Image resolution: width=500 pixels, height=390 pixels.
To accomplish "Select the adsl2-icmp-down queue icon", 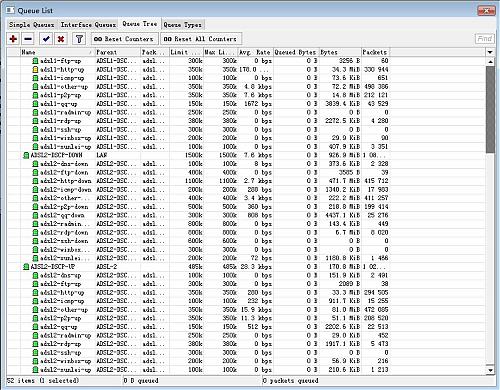I will pos(35,190).
